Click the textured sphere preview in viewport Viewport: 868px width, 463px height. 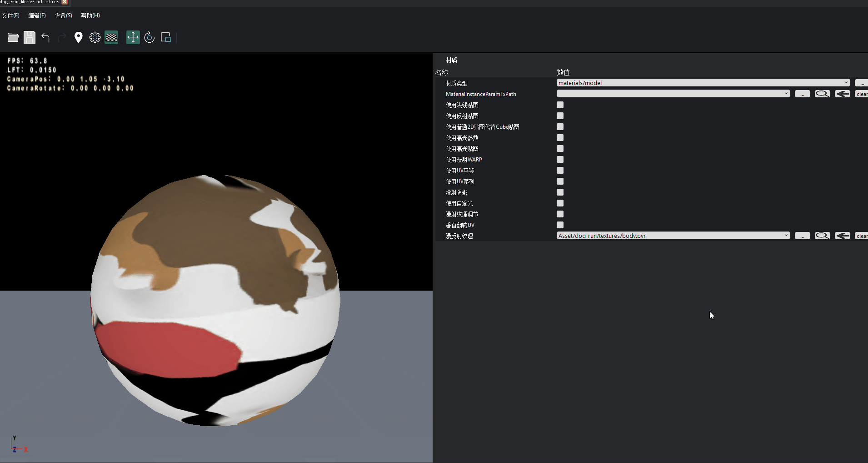[x=215, y=300]
